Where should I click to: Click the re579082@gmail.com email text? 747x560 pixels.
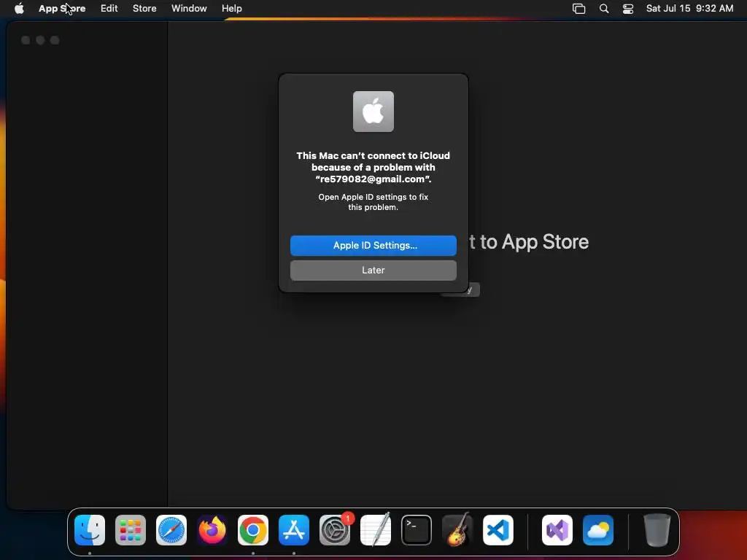click(372, 179)
